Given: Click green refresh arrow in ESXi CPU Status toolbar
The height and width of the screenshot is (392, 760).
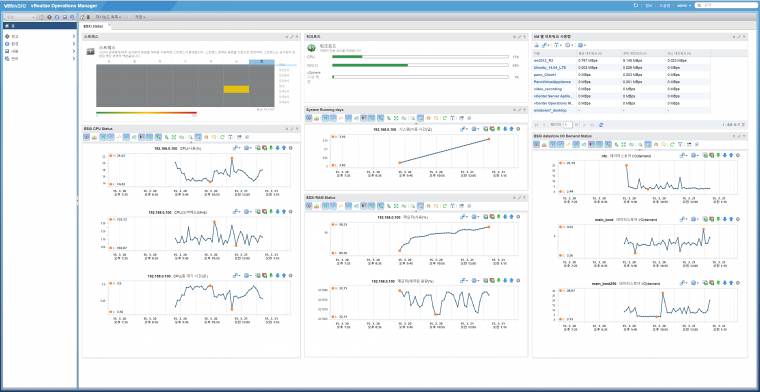Looking at the screenshot, I should click(222, 137).
